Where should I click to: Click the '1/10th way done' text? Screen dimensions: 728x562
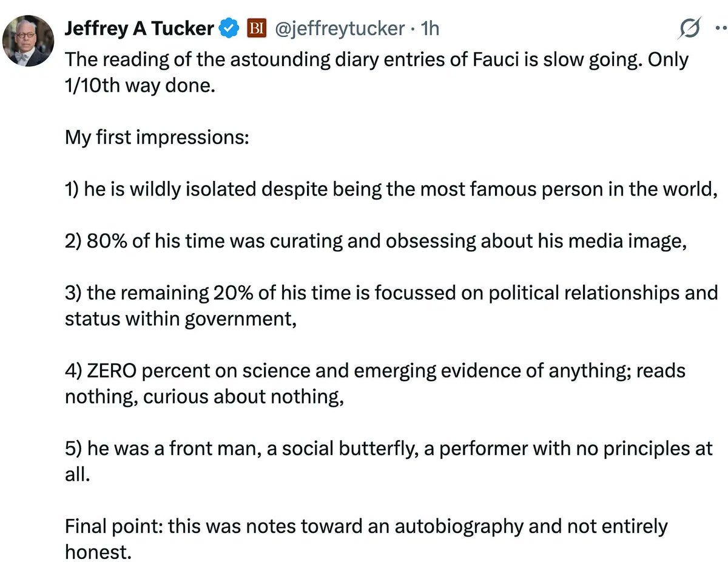pyautogui.click(x=140, y=86)
